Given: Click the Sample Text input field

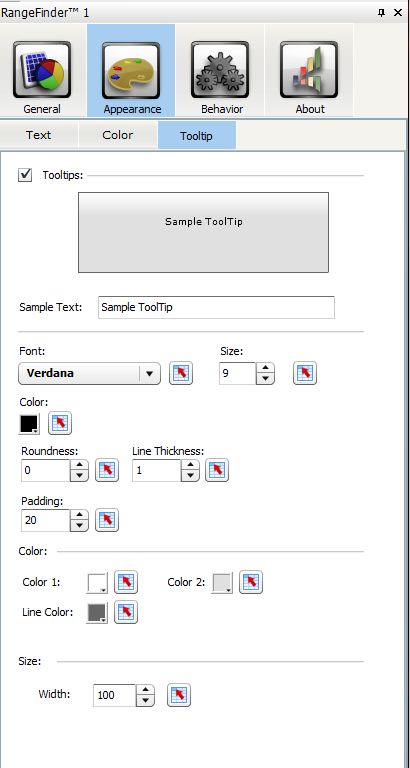Looking at the screenshot, I should pos(217,308).
